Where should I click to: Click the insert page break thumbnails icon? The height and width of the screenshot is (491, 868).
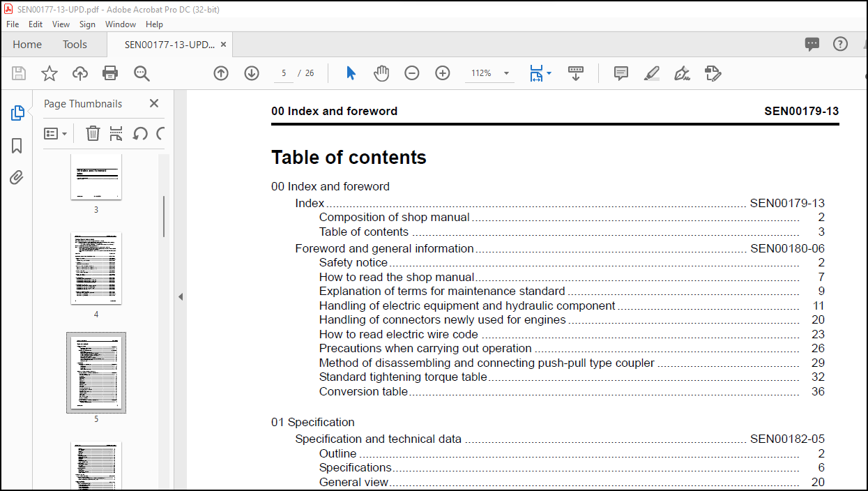tap(116, 133)
